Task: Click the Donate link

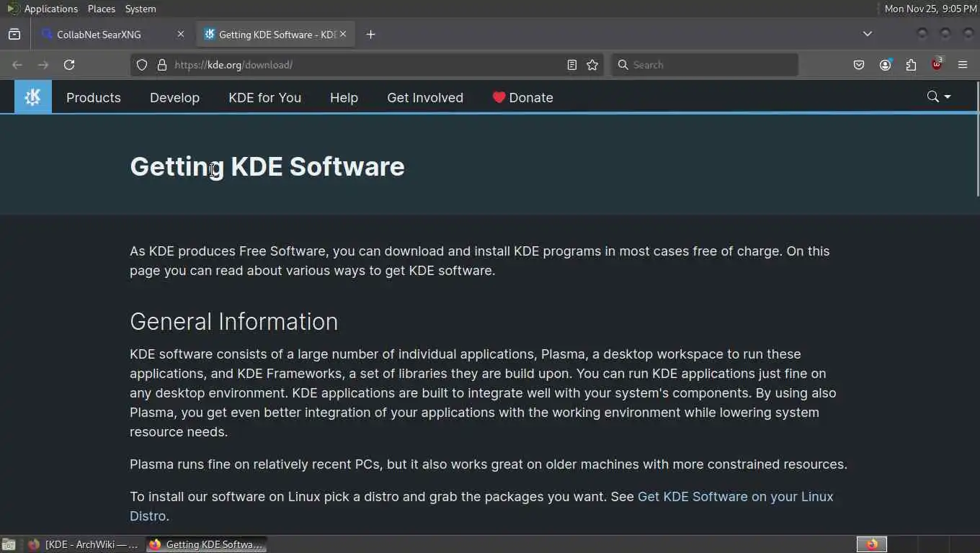Action: point(522,98)
